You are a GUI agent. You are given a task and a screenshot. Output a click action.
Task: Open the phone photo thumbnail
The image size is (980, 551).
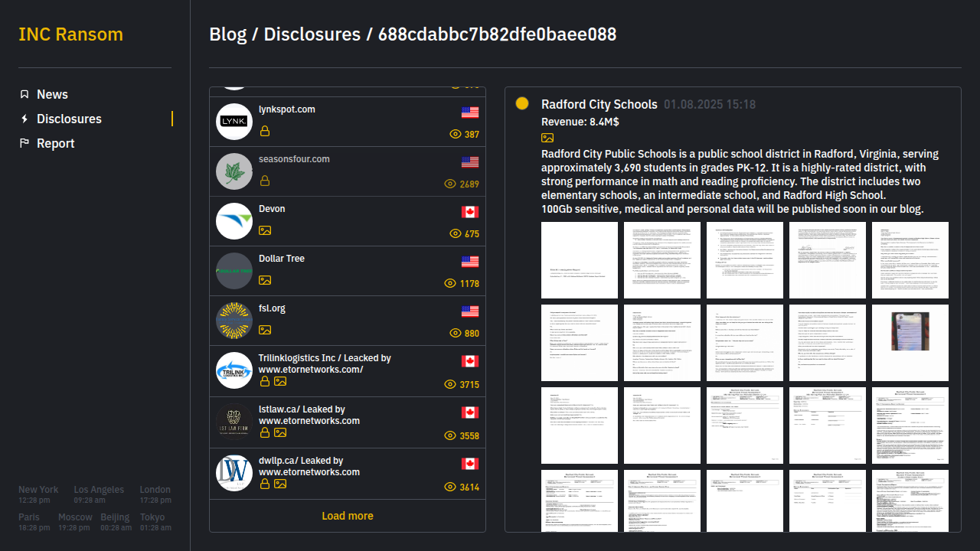click(x=910, y=343)
